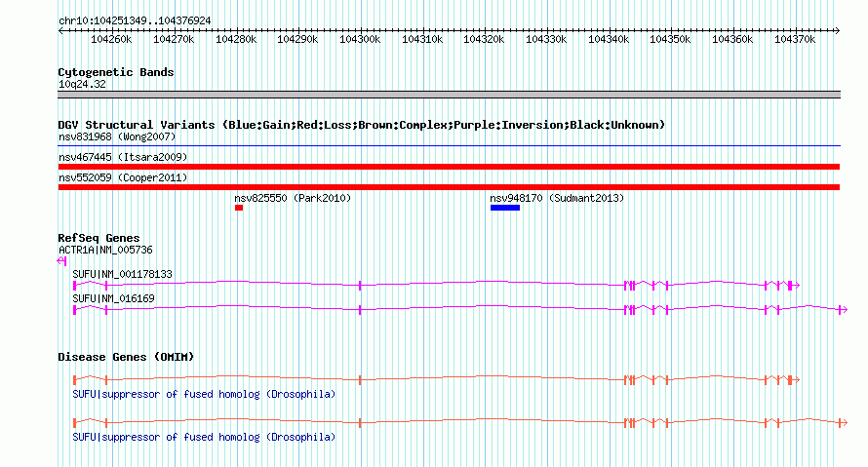Click the 104370k ruler tick label
This screenshot has height=467, width=868.
pos(795,40)
